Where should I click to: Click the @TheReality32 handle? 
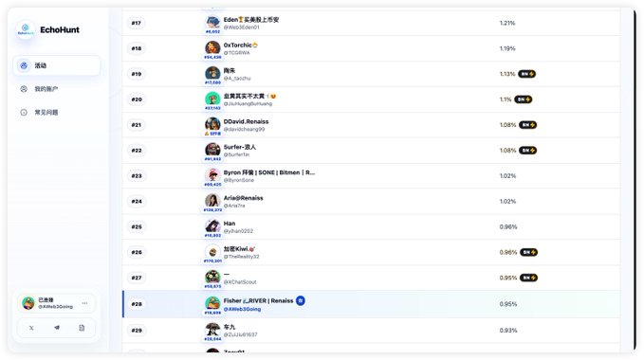(x=242, y=257)
